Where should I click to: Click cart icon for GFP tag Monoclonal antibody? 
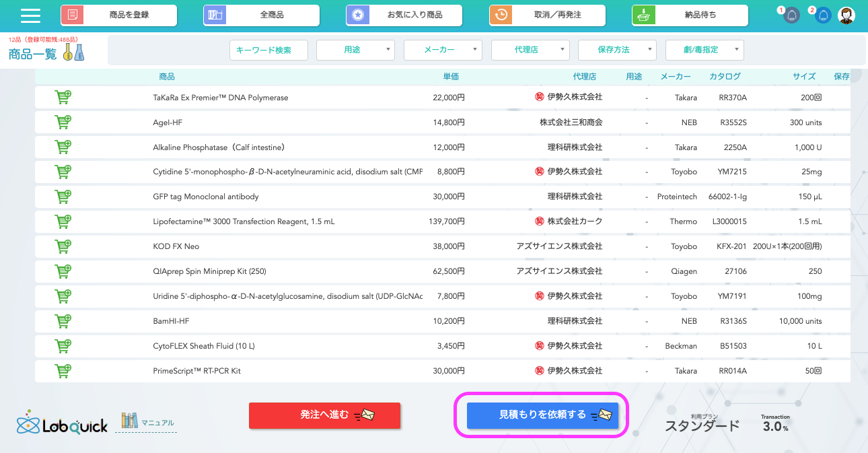[x=63, y=197]
